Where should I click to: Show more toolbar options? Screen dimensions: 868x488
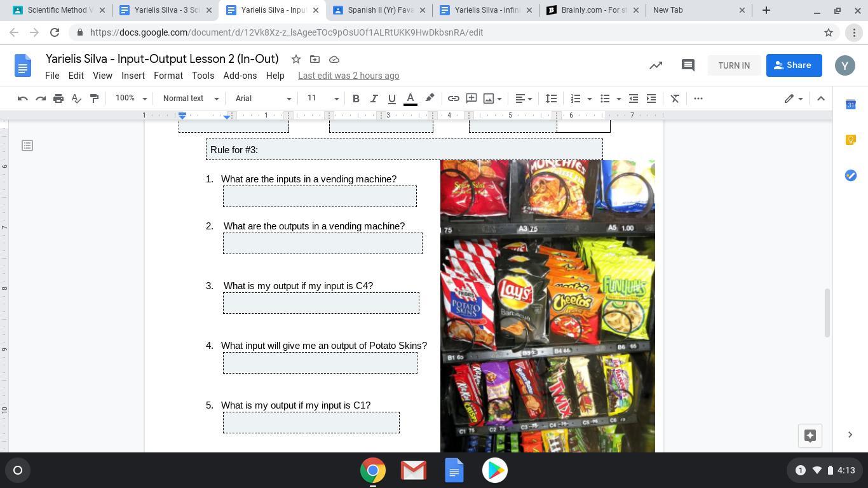(698, 98)
